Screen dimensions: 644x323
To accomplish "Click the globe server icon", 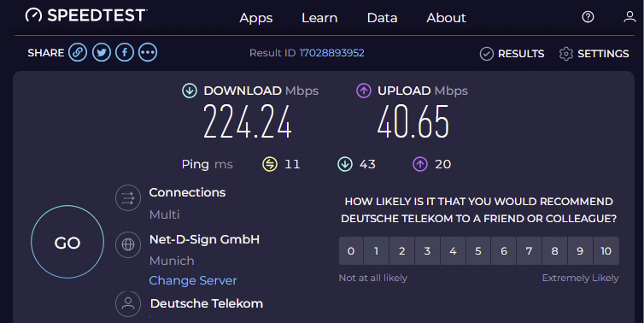I will [x=128, y=245].
